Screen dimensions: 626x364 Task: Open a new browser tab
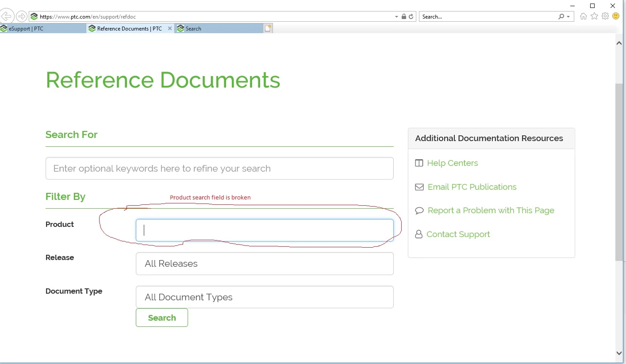pyautogui.click(x=268, y=28)
